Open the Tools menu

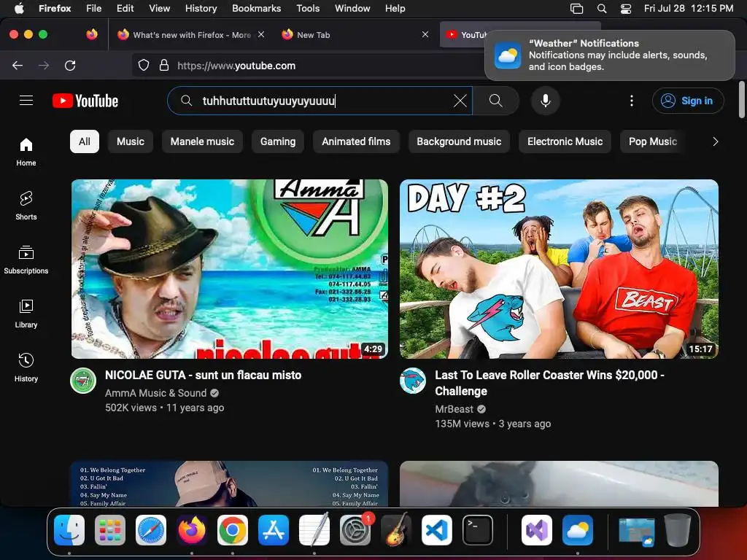click(308, 9)
